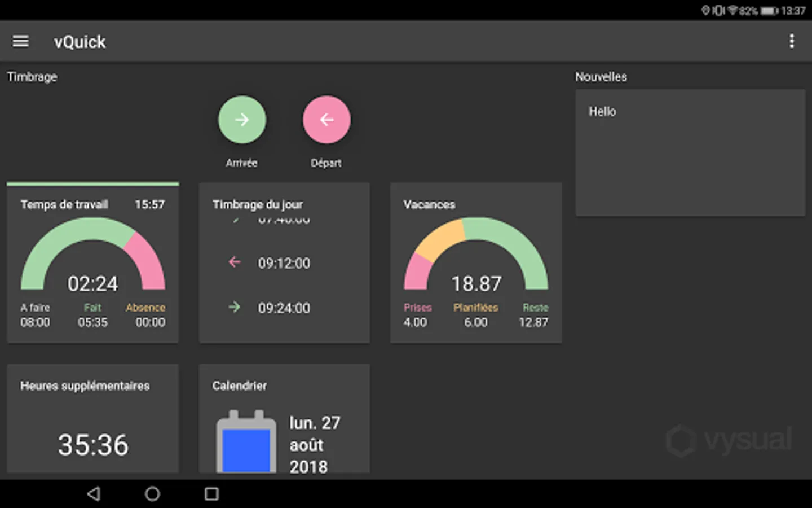Open the hamburger navigation menu
The width and height of the screenshot is (812, 508).
coord(21,41)
